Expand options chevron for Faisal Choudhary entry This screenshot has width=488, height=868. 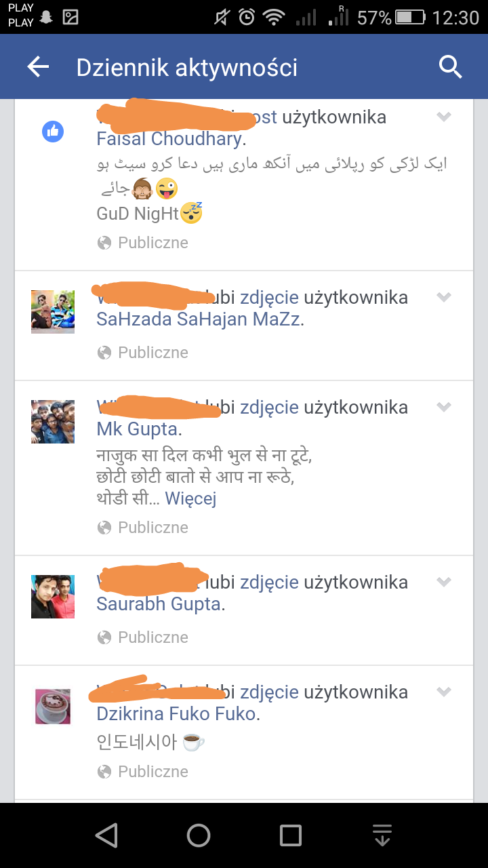(444, 117)
